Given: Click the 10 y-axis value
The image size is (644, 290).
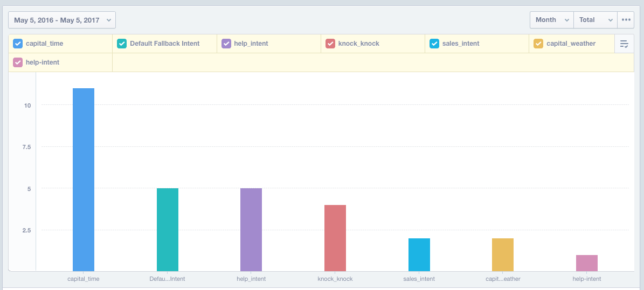Looking at the screenshot, I should click(27, 105).
